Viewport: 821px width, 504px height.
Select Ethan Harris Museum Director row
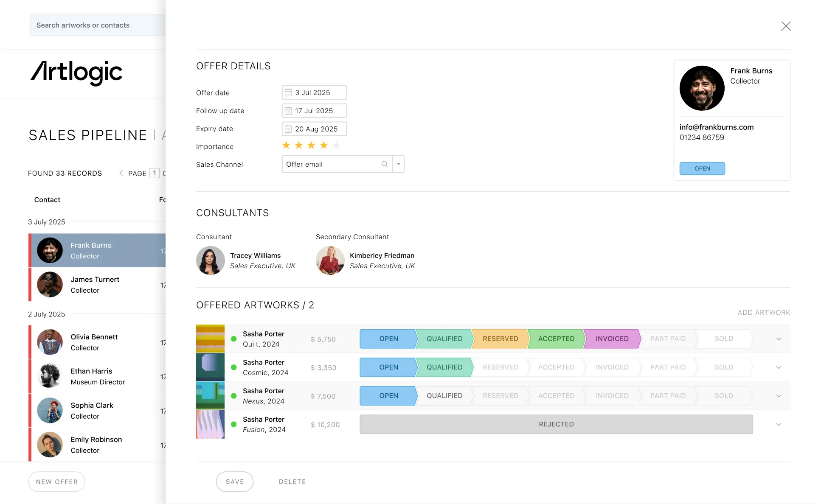(97, 376)
